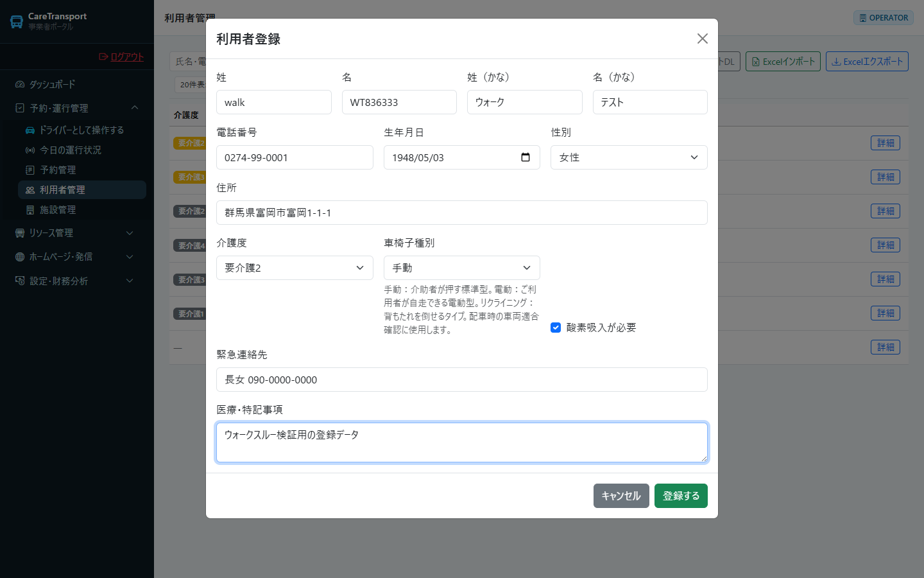Click the ダッシュボード gauge icon
This screenshot has width=924, height=578.
coord(20,84)
